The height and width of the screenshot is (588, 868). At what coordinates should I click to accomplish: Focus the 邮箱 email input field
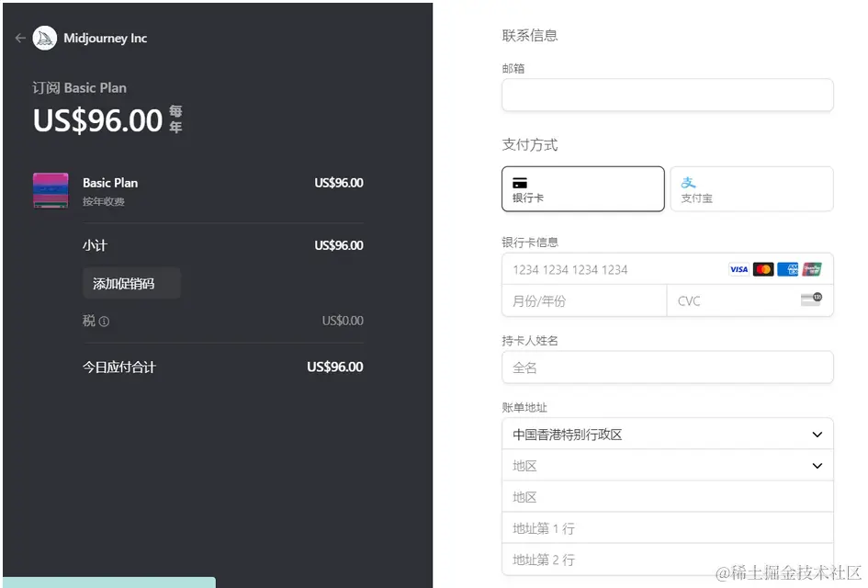(x=668, y=95)
